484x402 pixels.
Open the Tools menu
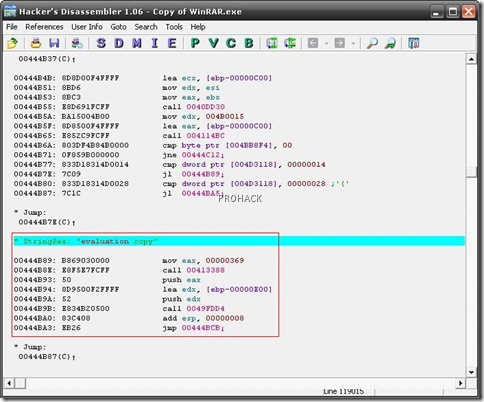pyautogui.click(x=174, y=27)
